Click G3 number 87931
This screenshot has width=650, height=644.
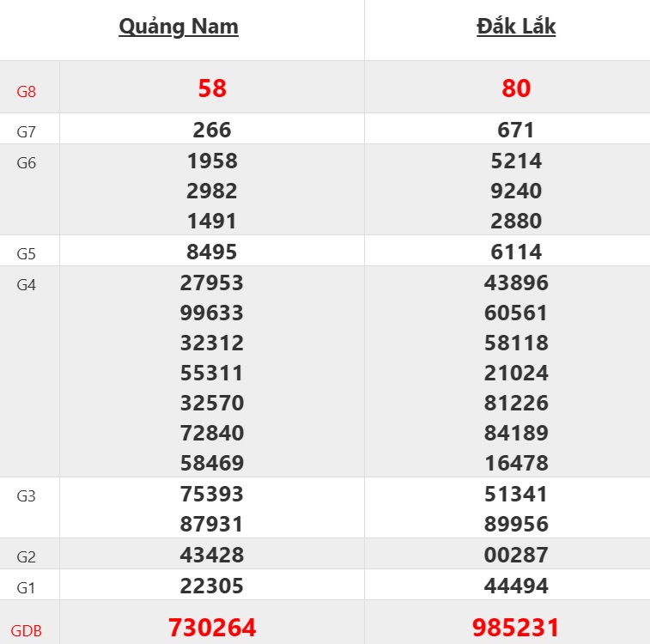[x=212, y=524]
